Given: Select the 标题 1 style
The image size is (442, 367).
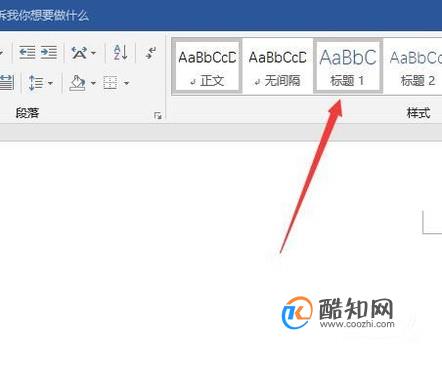Looking at the screenshot, I should (x=348, y=66).
